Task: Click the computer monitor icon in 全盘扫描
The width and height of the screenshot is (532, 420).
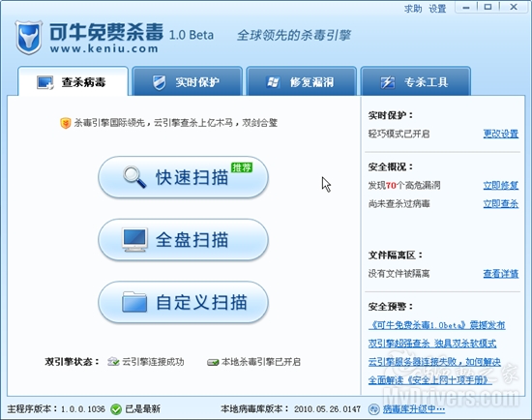Action: pos(134,240)
